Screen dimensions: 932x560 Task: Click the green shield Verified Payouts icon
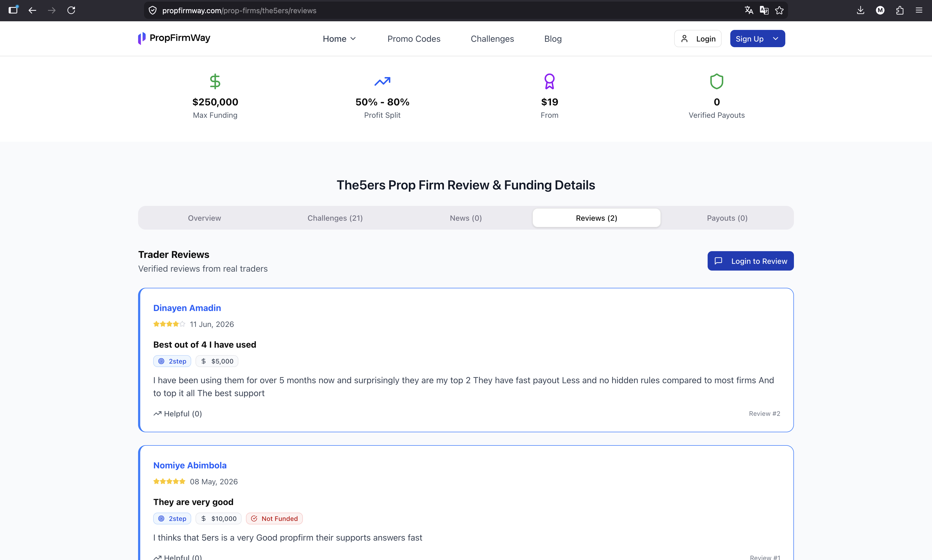click(717, 81)
